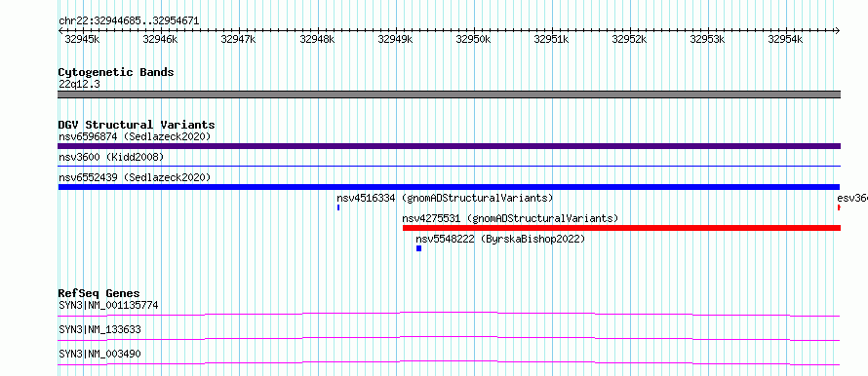Click the 32954k ruler tick label
The width and height of the screenshot is (868, 376).
point(786,39)
